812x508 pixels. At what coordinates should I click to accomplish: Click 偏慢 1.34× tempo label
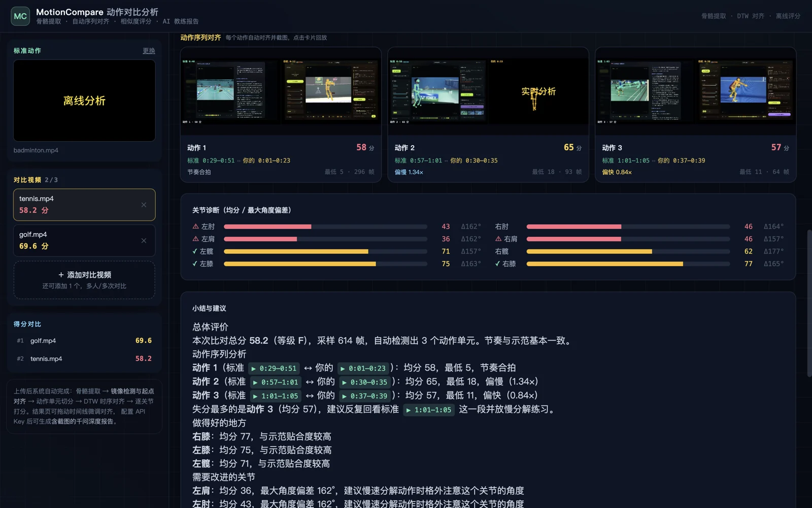(x=409, y=172)
